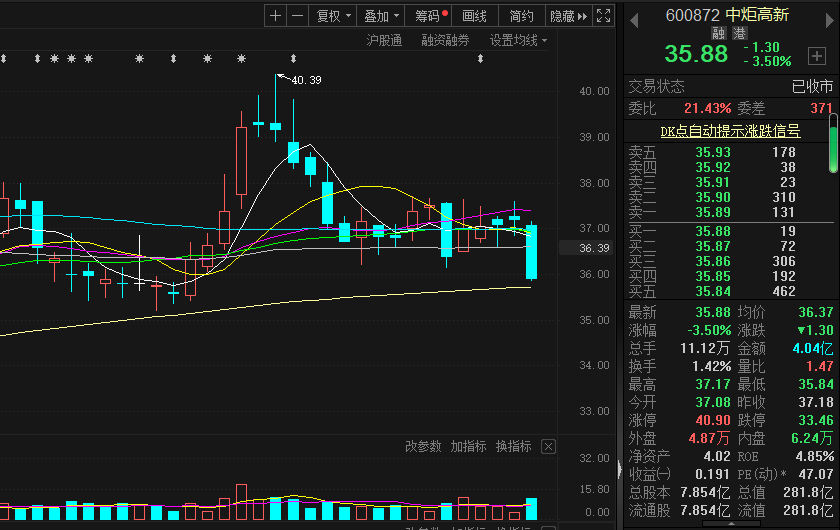Open the 叠加 overlay dropdown
This screenshot has height=530, width=840.
point(381,16)
